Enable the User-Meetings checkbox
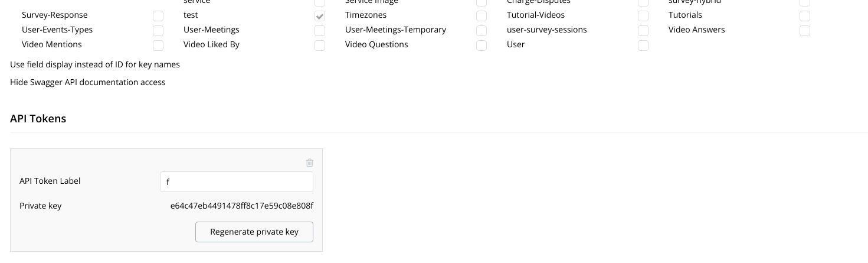 point(320,31)
